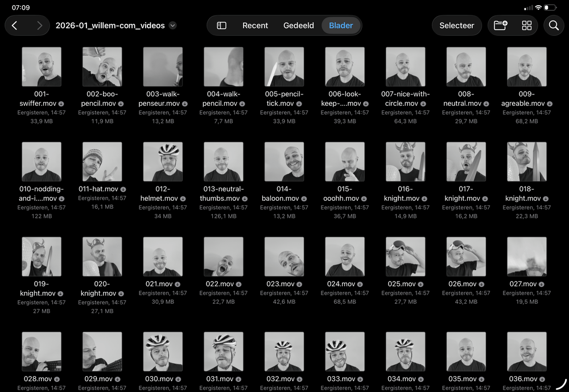The width and height of the screenshot is (569, 392).
Task: Open info for 005-pencil-tick.mov
Action: tap(298, 104)
